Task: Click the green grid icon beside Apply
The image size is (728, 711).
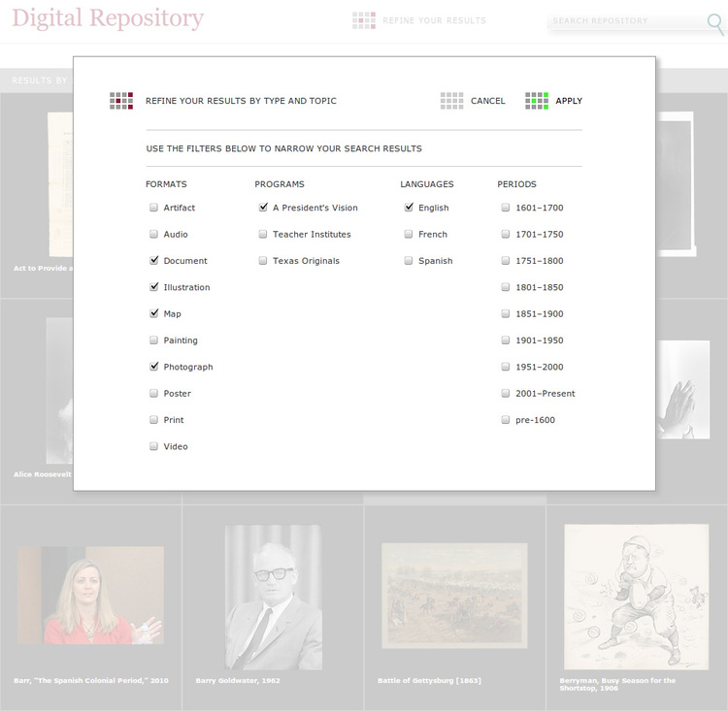Action: (x=537, y=100)
